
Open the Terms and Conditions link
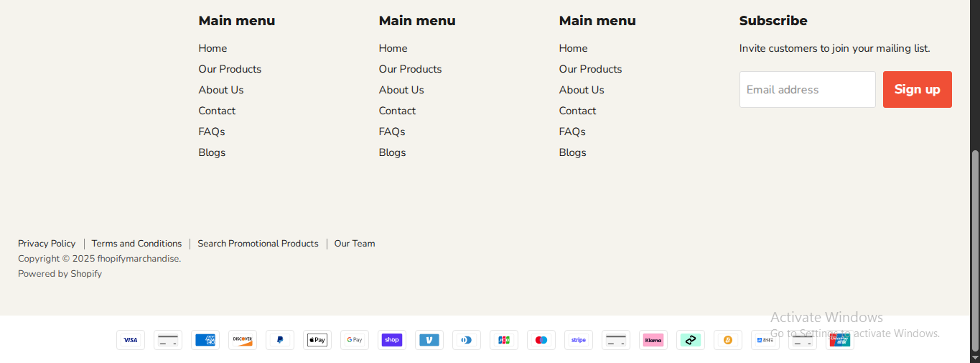pyautogui.click(x=136, y=244)
